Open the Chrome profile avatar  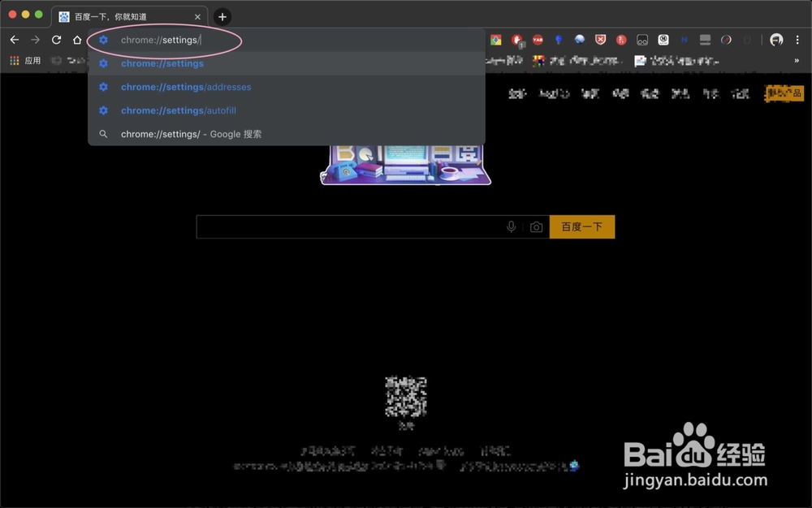click(777, 39)
